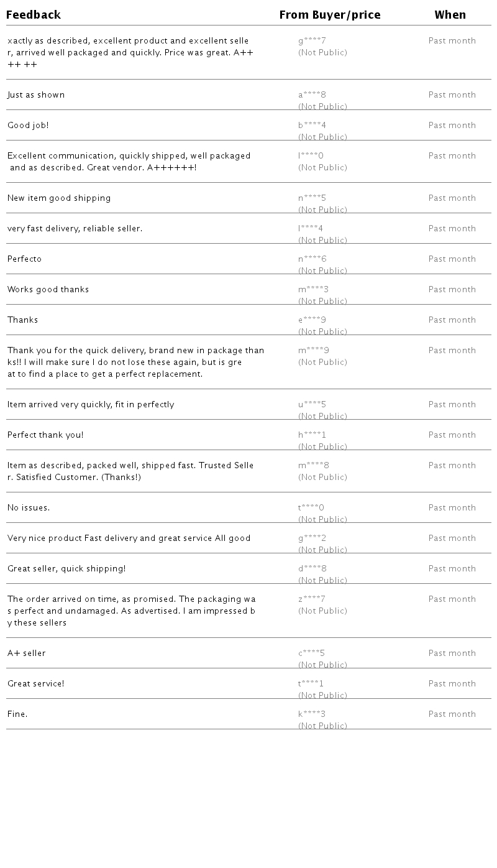Click the When column header

pos(450,15)
